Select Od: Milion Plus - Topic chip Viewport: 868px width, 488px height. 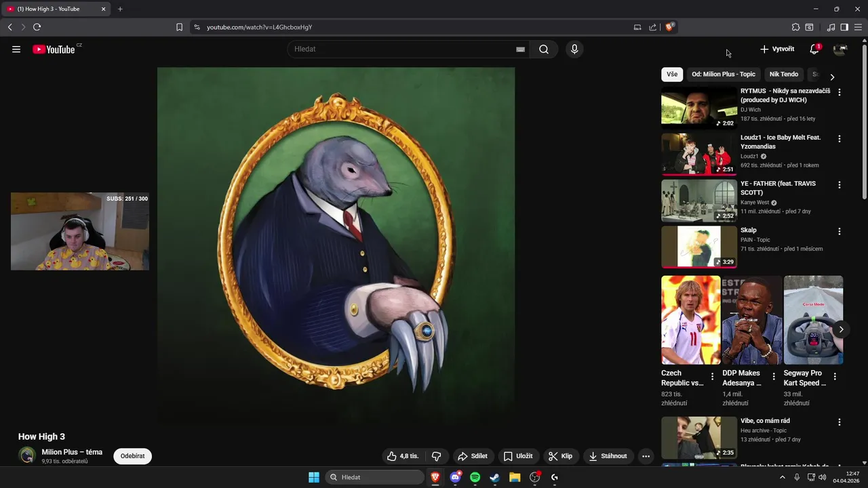coord(723,75)
